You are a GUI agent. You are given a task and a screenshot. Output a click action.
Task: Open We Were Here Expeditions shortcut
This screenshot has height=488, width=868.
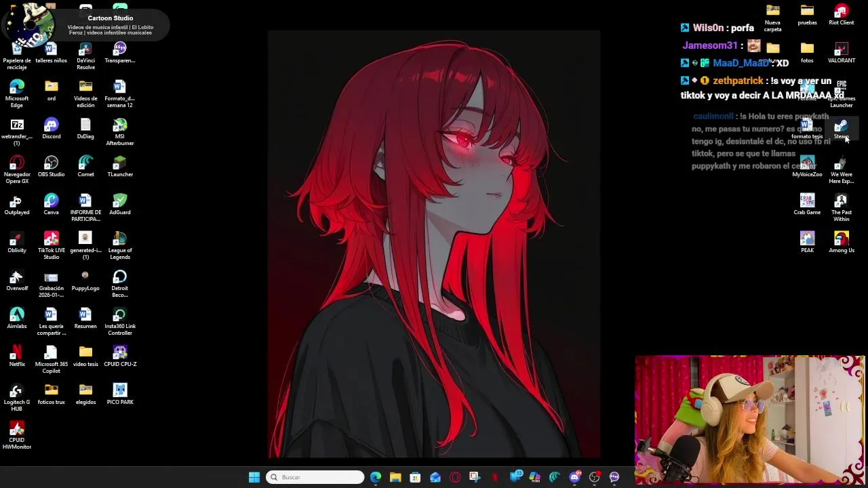click(x=841, y=169)
